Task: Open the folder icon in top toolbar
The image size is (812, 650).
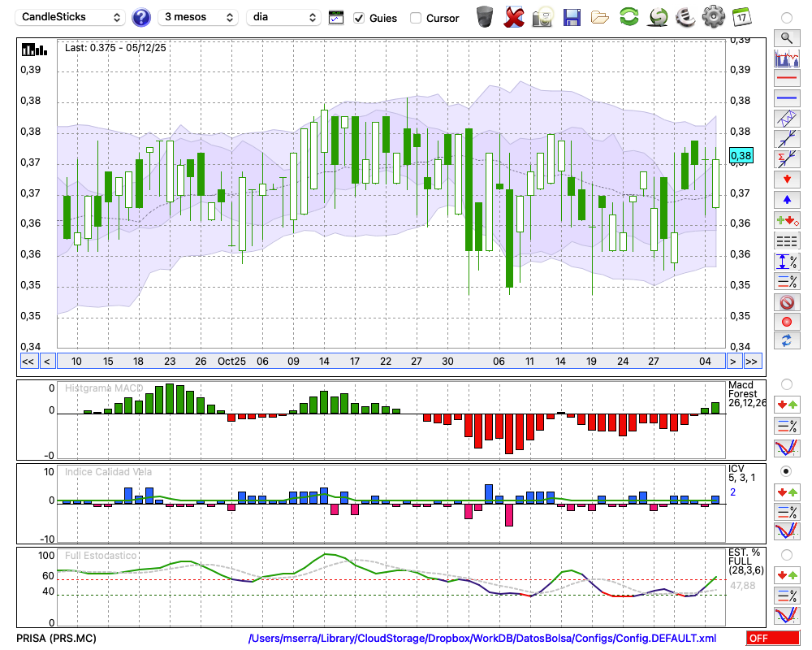Action: pos(600,17)
